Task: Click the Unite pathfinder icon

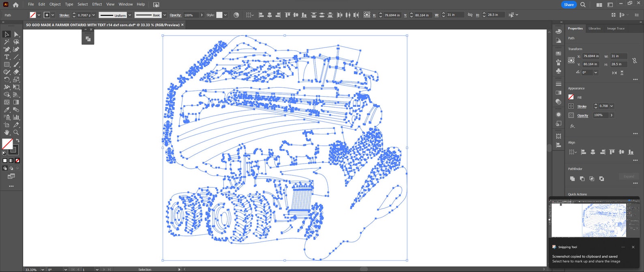Action: tap(572, 179)
